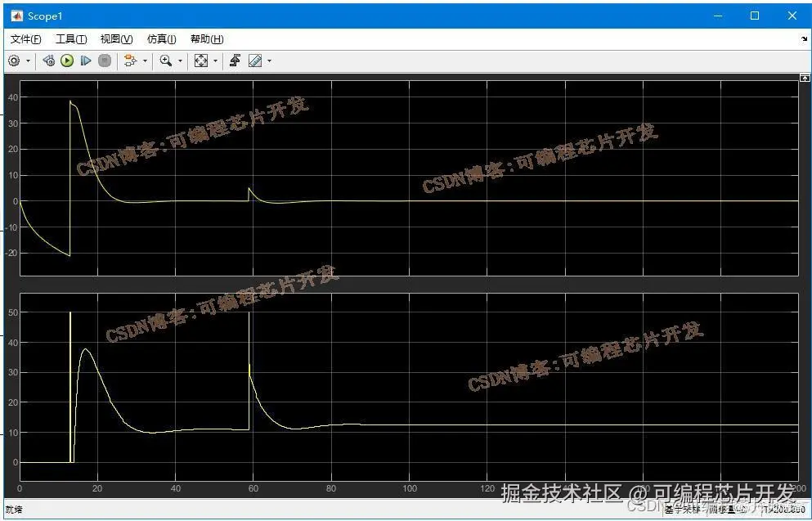Open the 文件(F) menu
This screenshot has height=521, width=812.
[x=25, y=39]
